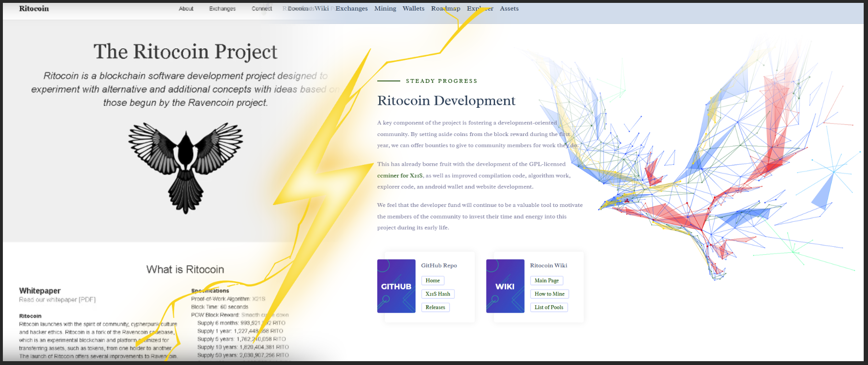This screenshot has width=868, height=365.
Task: Open the Releases button
Action: coord(435,308)
